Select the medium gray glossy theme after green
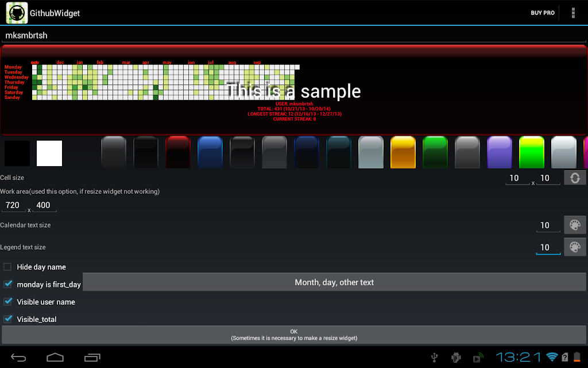Screen dimensions: 588x368 pyautogui.click(x=467, y=152)
